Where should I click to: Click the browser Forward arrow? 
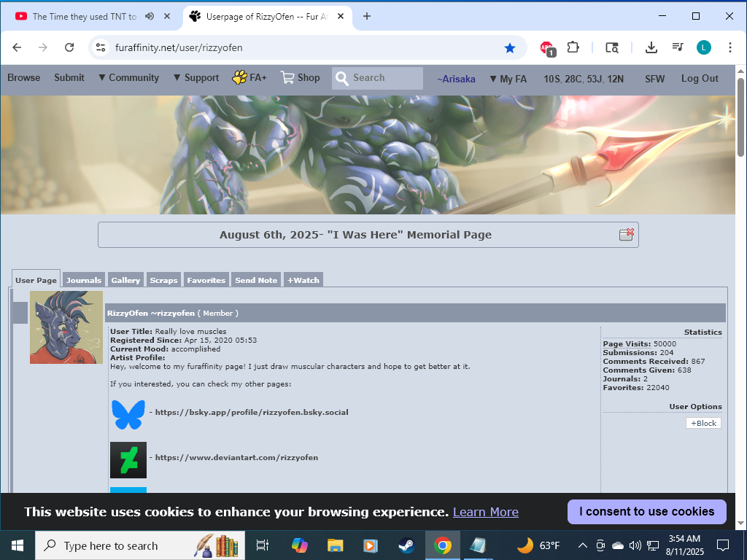43,47
